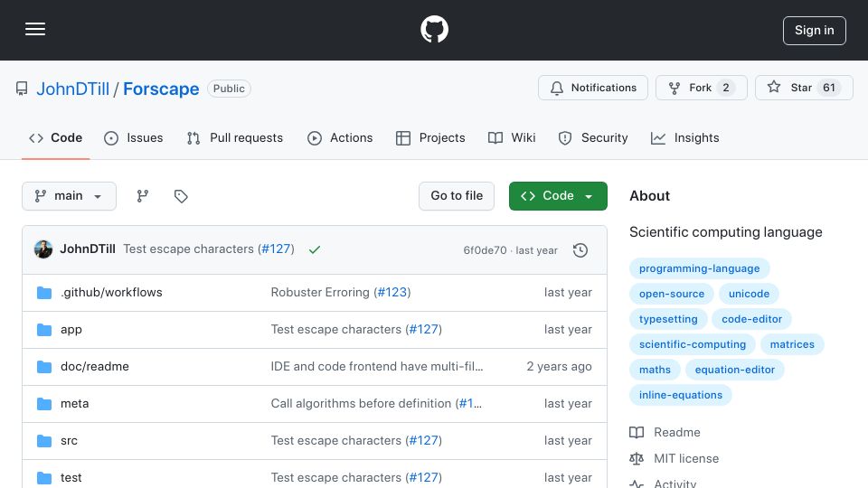The height and width of the screenshot is (488, 868).
Task: Click the folder icon beside test
Action: point(44,478)
